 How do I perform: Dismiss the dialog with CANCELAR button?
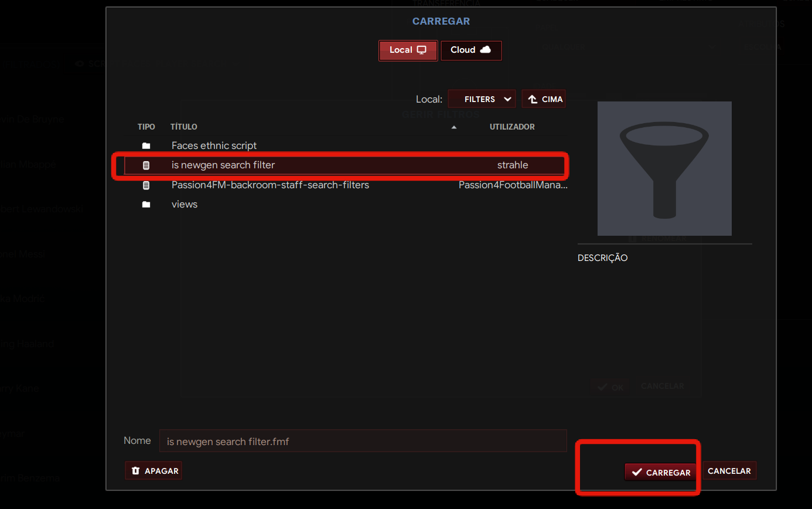[729, 470]
